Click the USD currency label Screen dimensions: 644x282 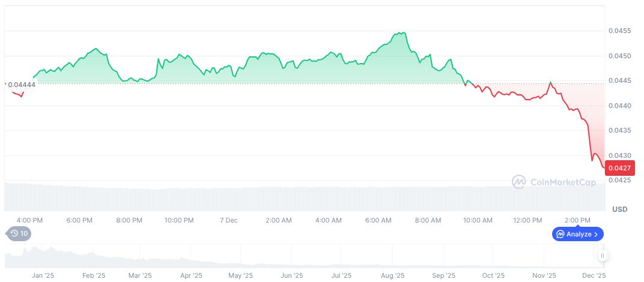pyautogui.click(x=619, y=209)
